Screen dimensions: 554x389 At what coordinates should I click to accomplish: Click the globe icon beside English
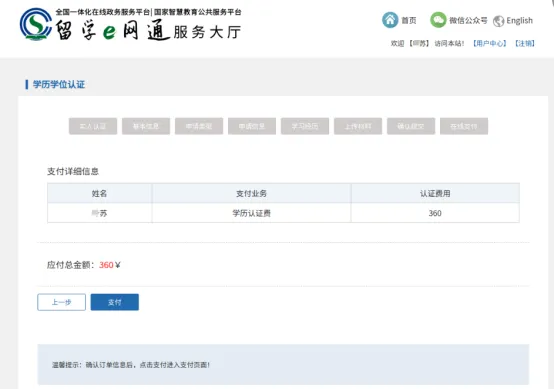click(499, 21)
